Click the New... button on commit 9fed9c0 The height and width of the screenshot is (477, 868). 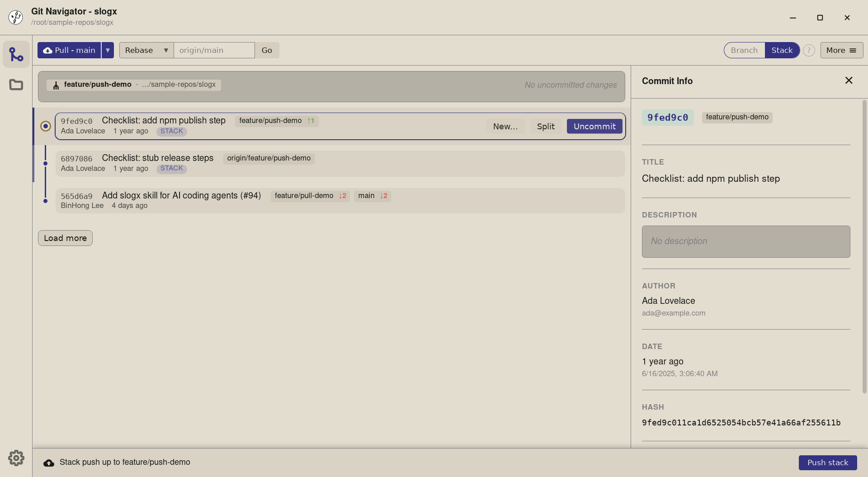pyautogui.click(x=505, y=127)
